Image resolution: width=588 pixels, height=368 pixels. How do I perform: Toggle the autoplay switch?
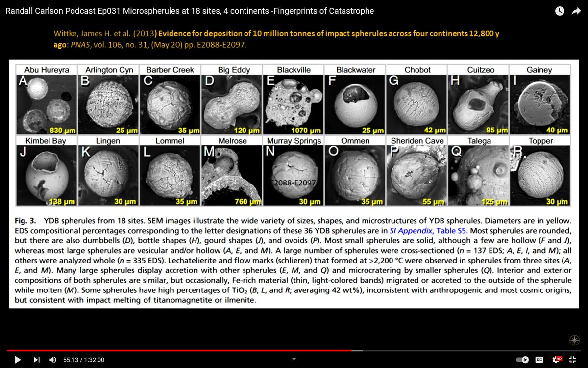click(523, 360)
